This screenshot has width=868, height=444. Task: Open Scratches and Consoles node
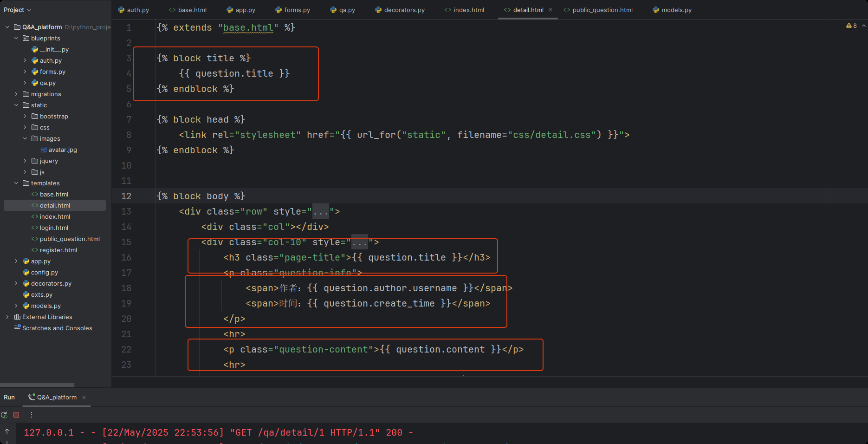57,328
